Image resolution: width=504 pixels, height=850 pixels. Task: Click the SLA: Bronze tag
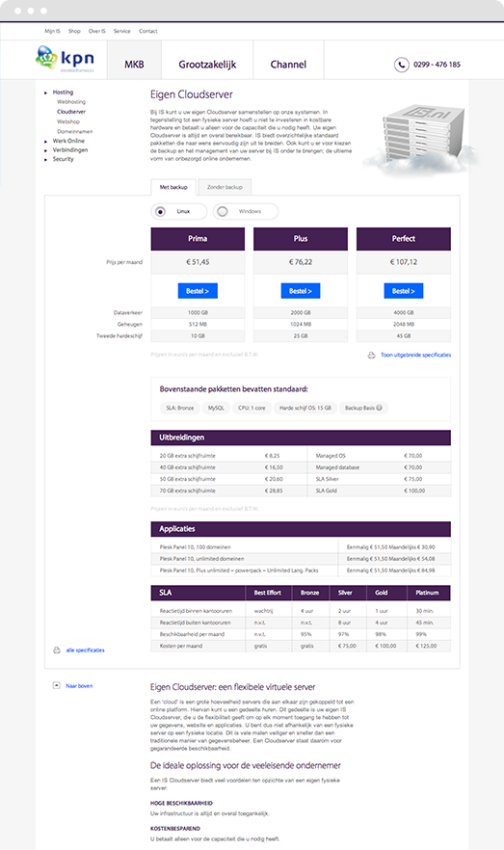click(x=180, y=408)
